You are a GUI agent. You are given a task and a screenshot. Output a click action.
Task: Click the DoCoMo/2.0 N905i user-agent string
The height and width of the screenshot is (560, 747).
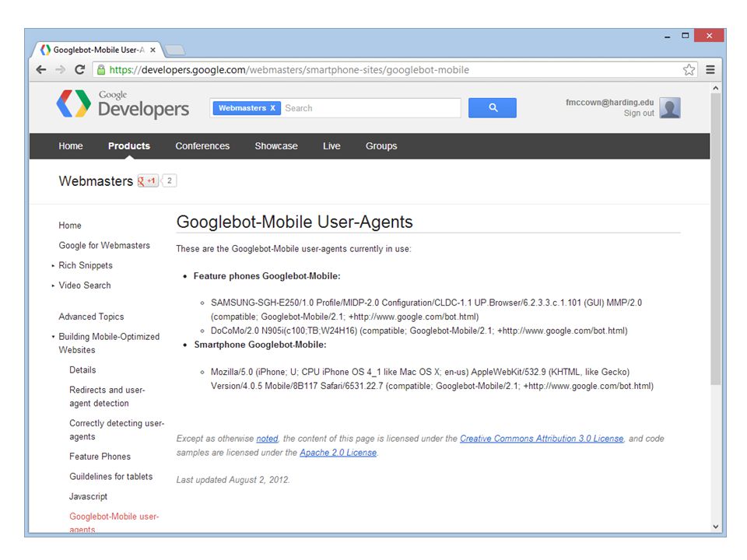point(419,331)
